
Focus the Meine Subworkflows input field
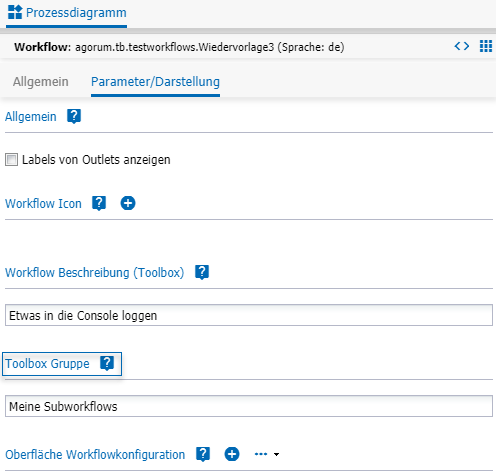249,406
